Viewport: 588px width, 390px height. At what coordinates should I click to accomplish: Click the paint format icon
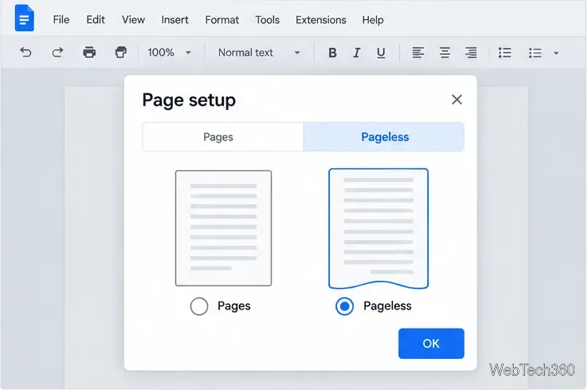coord(121,52)
